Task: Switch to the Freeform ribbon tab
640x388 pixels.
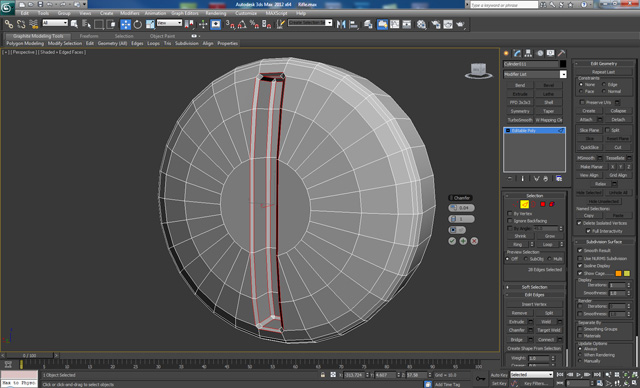Action: (x=89, y=36)
